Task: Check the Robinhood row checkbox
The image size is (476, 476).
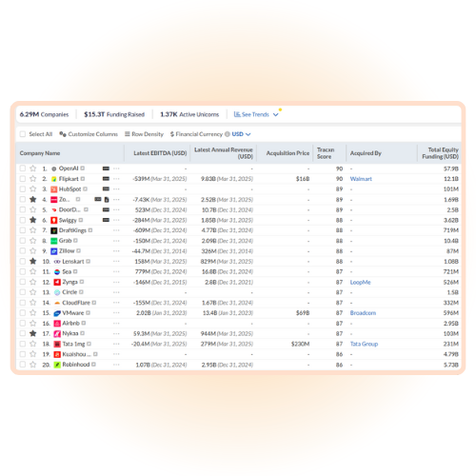Action: [x=23, y=365]
